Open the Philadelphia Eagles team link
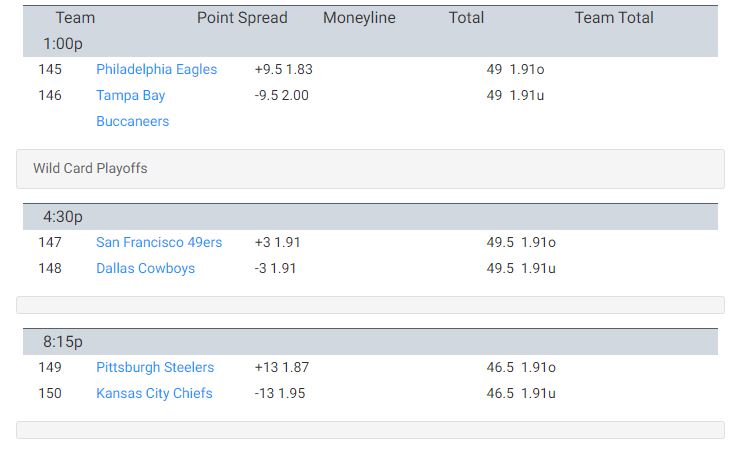The width and height of the screenshot is (738, 453). [156, 70]
